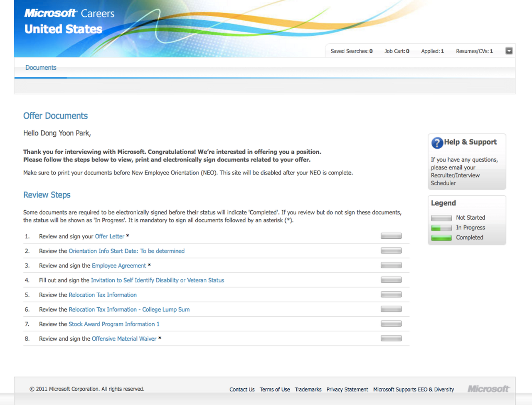
Task: Click the status bar for Relocation Tax Information step 5
Action: (391, 295)
